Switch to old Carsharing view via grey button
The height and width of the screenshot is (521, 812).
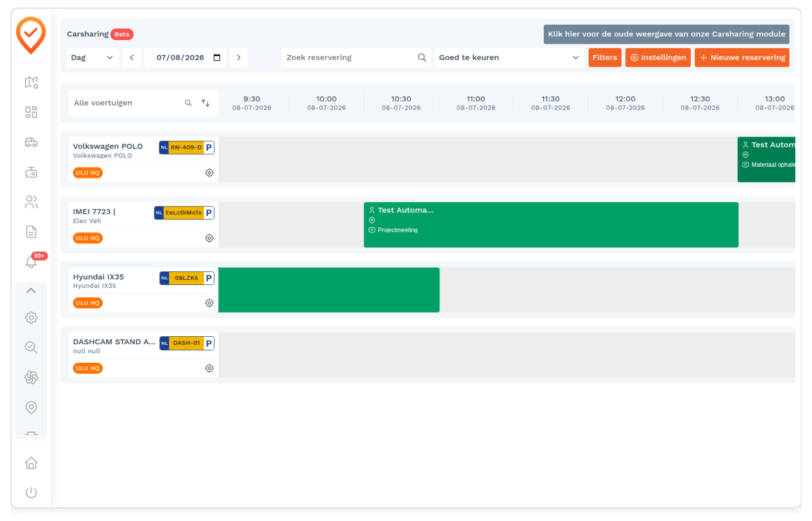(x=667, y=34)
